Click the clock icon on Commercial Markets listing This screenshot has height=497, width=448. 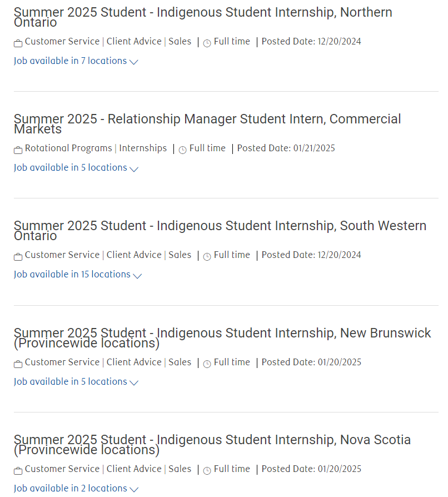tap(182, 150)
